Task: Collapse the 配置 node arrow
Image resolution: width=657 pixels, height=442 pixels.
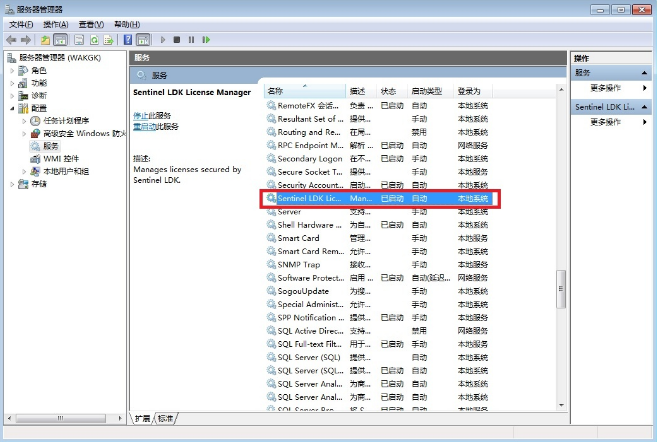Action: [x=12, y=109]
